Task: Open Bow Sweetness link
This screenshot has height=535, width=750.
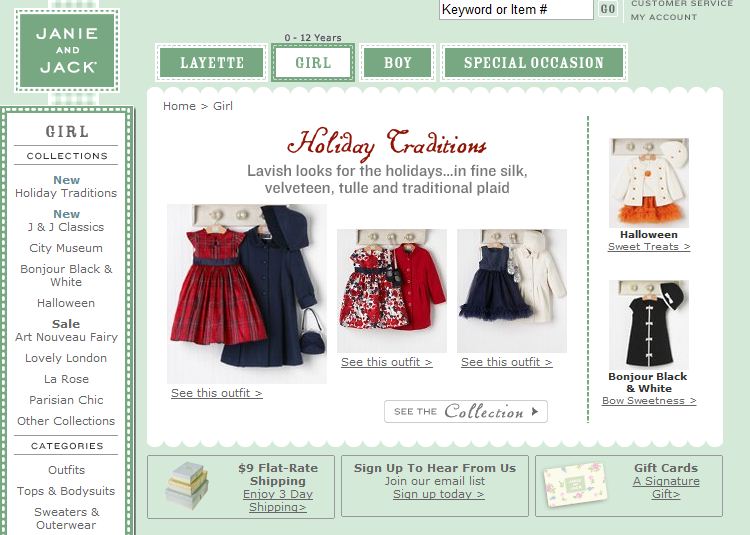Action: [x=649, y=401]
